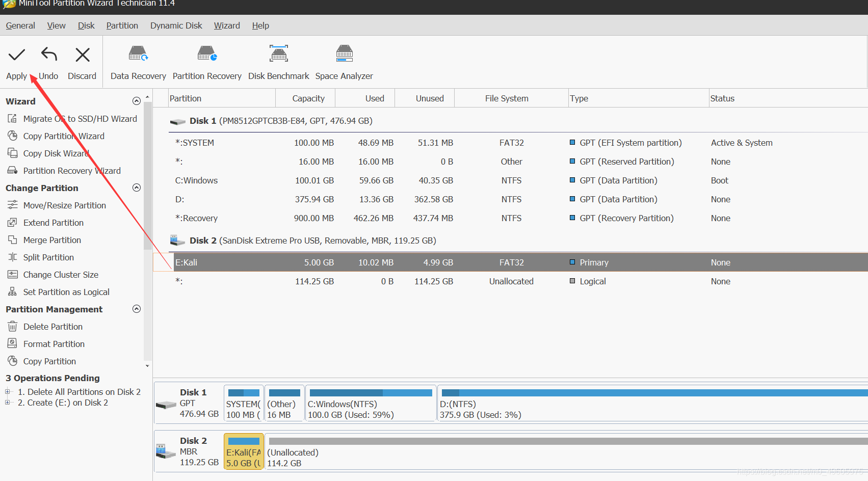Select D:(NTFS) block in Disk 1 map
The width and height of the screenshot is (868, 481).
coord(653,403)
